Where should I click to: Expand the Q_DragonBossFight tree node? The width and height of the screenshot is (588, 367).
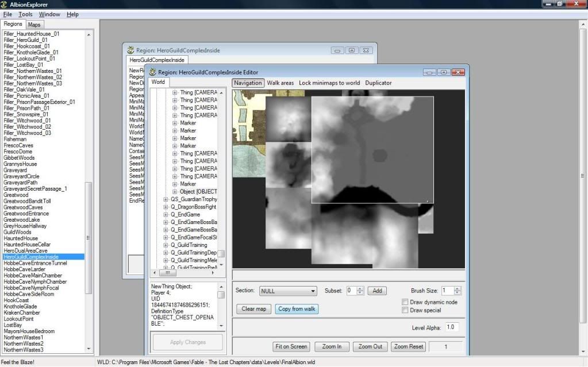coord(166,207)
